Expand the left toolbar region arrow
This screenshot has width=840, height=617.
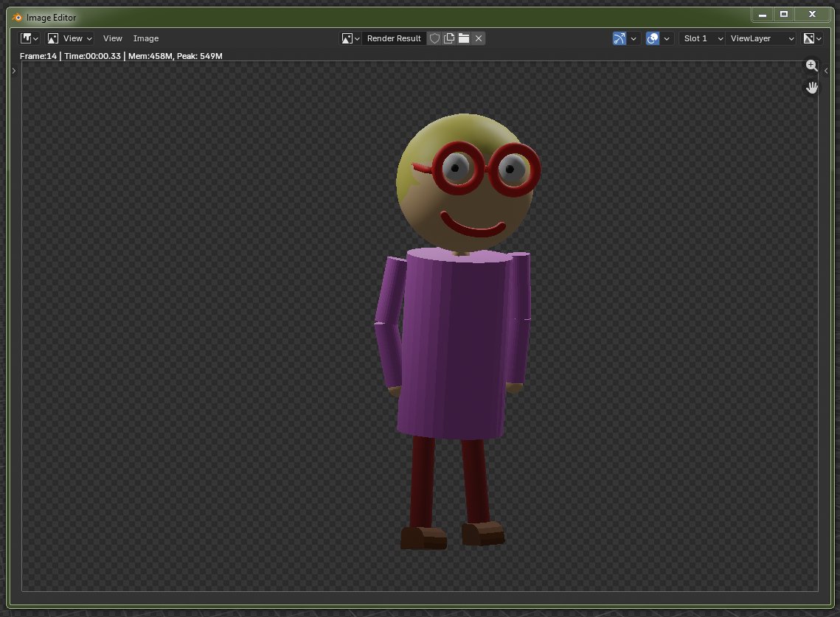click(14, 71)
